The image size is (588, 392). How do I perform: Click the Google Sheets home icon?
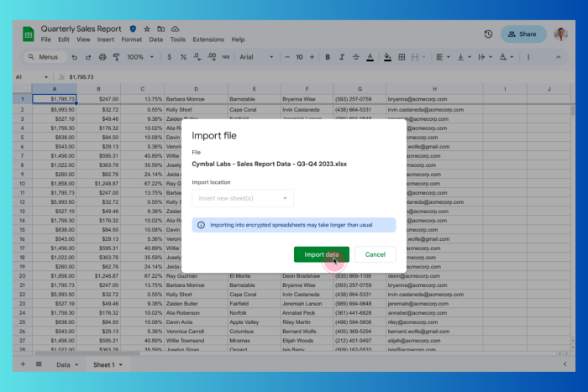pyautogui.click(x=28, y=34)
